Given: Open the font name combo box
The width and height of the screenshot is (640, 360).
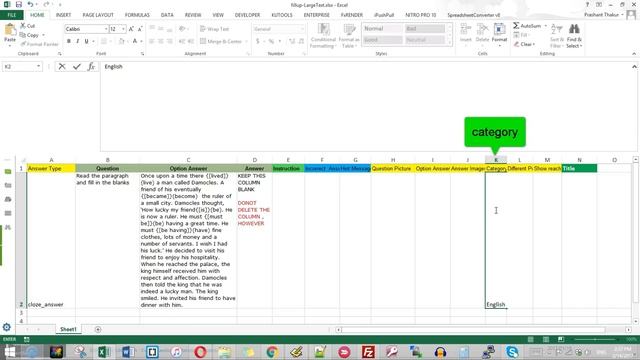Looking at the screenshot, I should tap(86, 29).
